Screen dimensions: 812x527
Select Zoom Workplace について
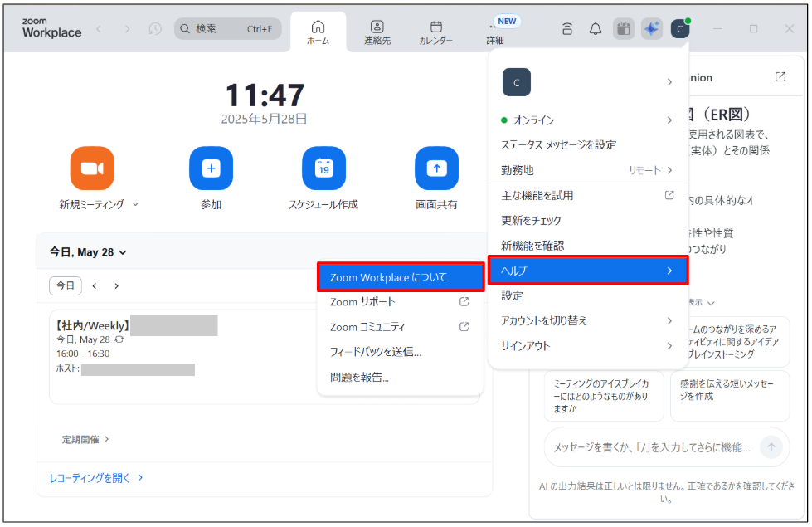point(401,277)
